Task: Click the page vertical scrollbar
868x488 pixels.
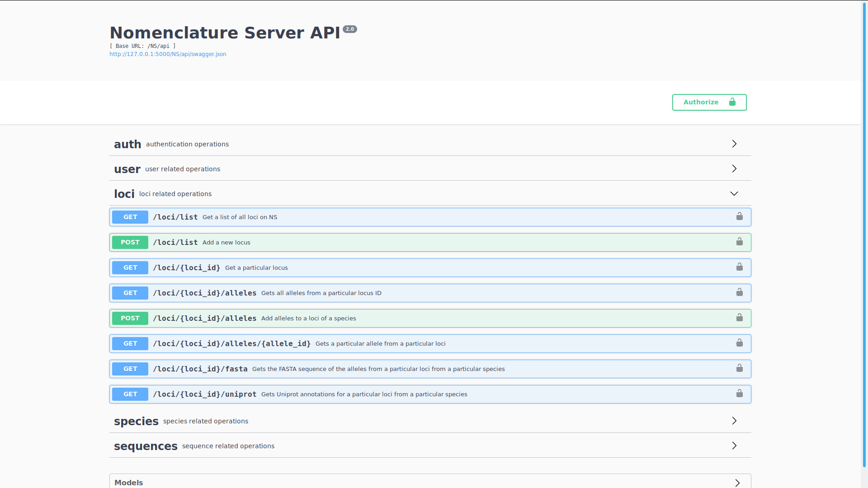Action: click(x=864, y=235)
